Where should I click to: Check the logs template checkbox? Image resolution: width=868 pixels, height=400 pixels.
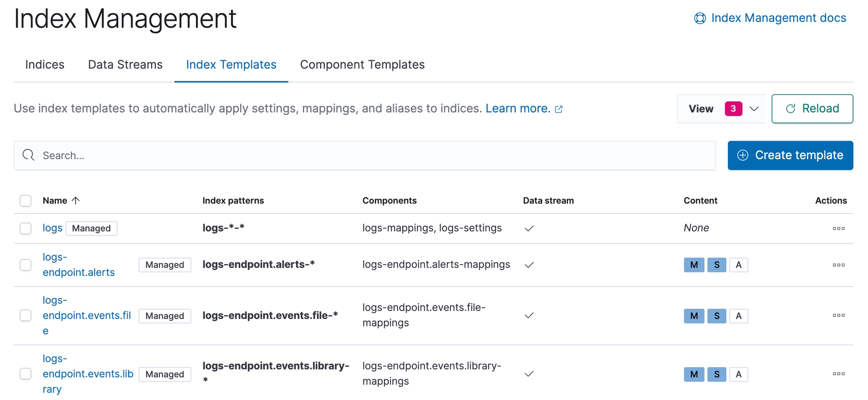coord(26,228)
